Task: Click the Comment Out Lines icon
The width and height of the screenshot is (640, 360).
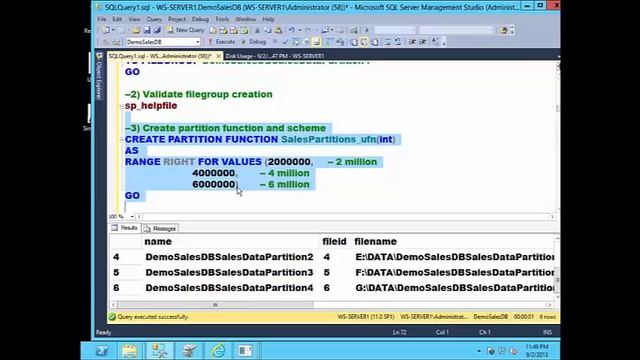Action: tap(387, 42)
